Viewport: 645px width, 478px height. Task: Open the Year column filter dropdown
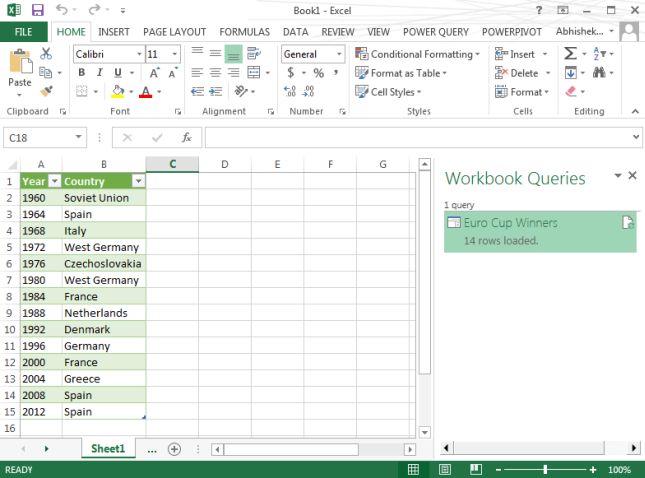pos(54,181)
